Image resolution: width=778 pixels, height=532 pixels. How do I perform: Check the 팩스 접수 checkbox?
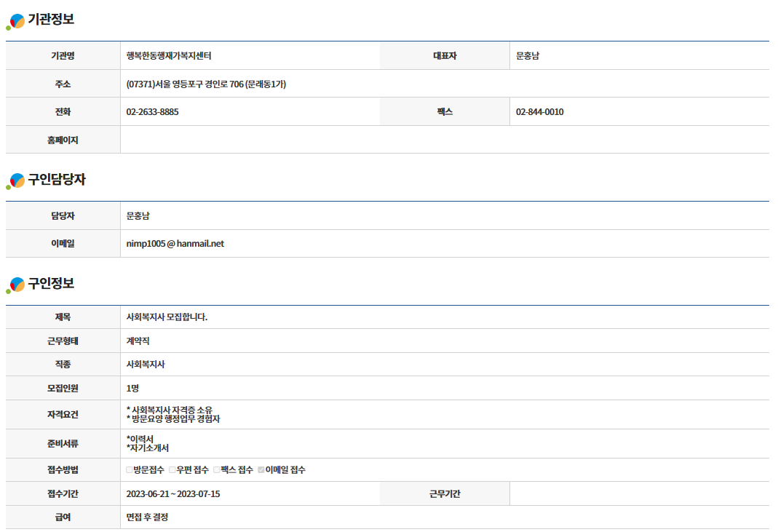tap(217, 470)
